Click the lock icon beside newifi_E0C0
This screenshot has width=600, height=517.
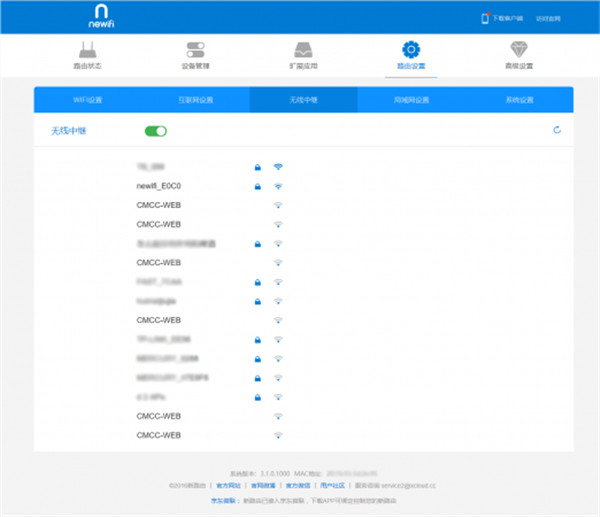coord(257,186)
